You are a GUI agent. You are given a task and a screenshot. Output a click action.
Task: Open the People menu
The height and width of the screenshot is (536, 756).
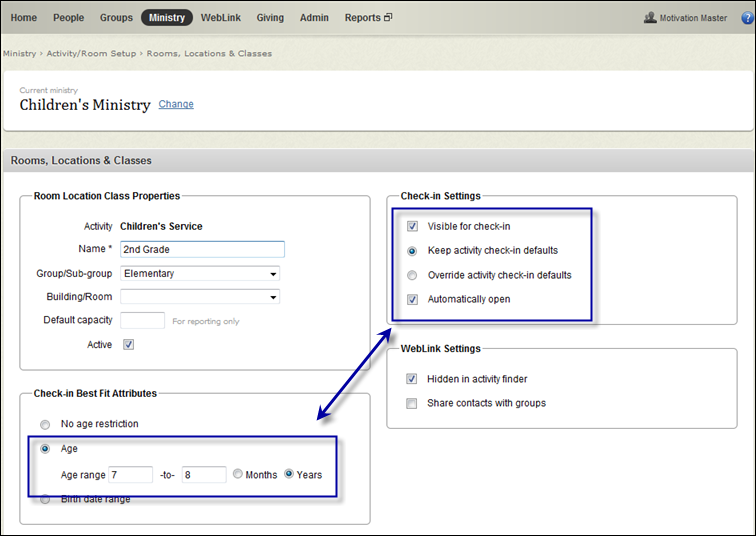click(x=68, y=18)
